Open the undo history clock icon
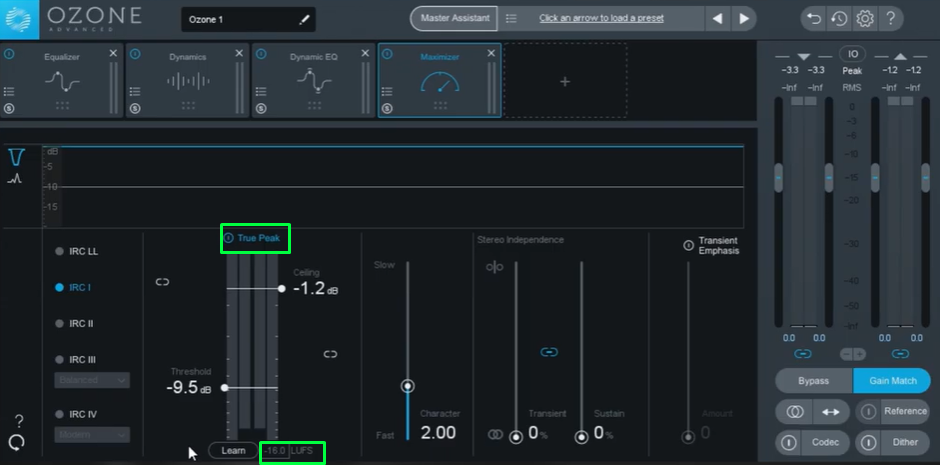This screenshot has width=940, height=465. pos(839,18)
